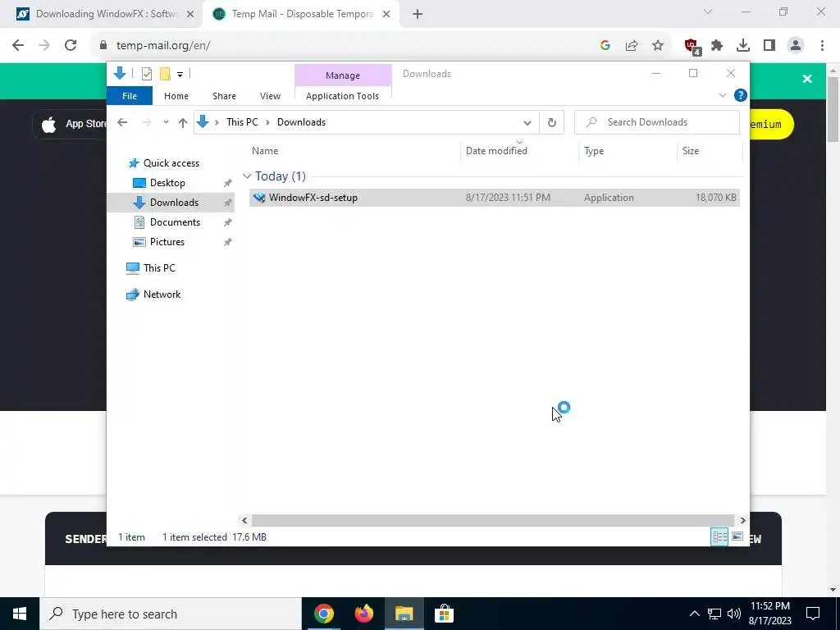
Task: Show Chrome downloads tray icon
Action: coord(743,46)
